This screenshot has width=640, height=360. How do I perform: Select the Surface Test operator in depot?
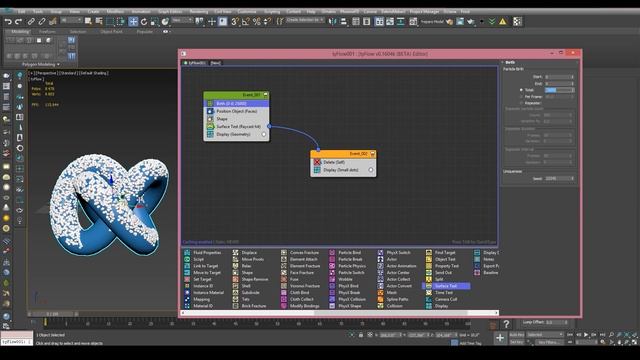(446, 286)
